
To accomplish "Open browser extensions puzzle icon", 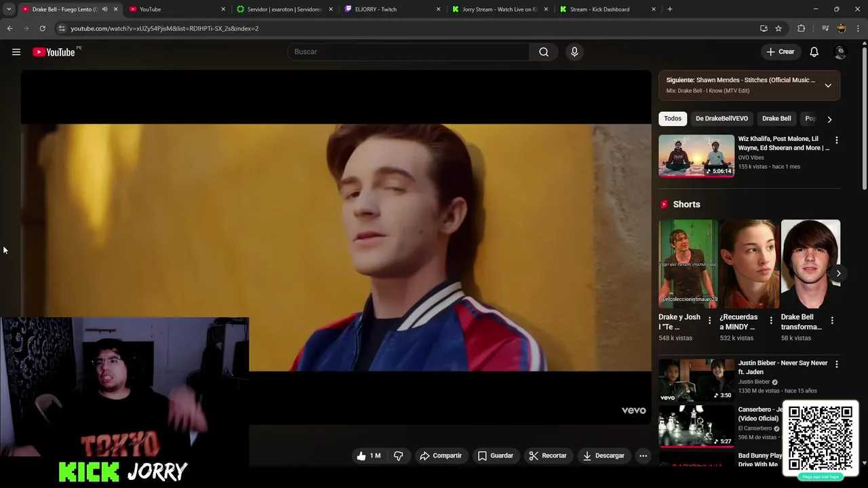I will 802,28.
